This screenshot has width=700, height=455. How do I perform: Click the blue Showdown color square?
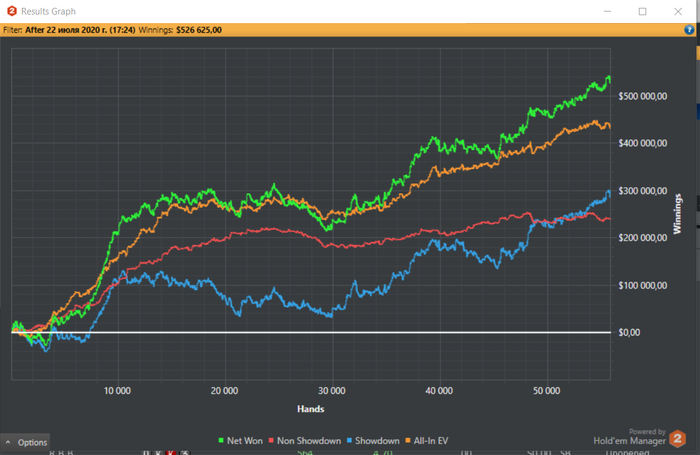(350, 441)
